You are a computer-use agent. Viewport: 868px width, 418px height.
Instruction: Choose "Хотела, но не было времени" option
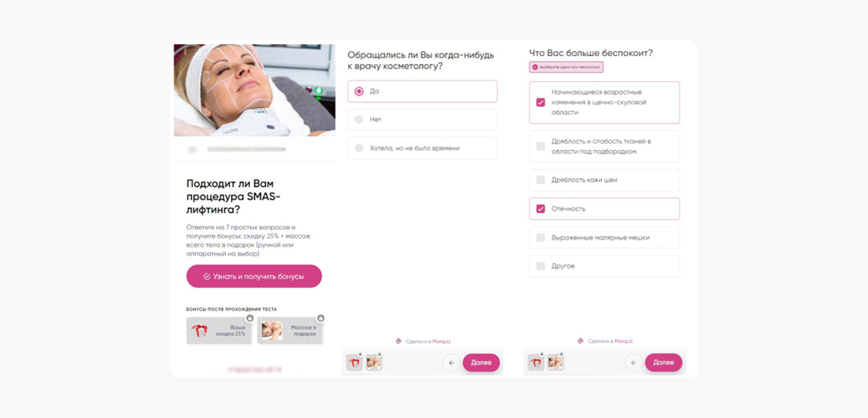[422, 148]
